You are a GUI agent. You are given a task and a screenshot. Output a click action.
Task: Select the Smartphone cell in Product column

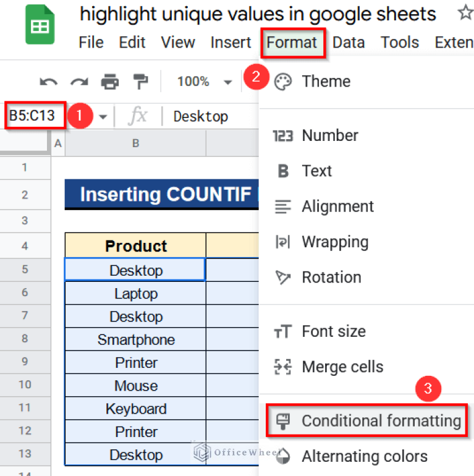point(135,339)
